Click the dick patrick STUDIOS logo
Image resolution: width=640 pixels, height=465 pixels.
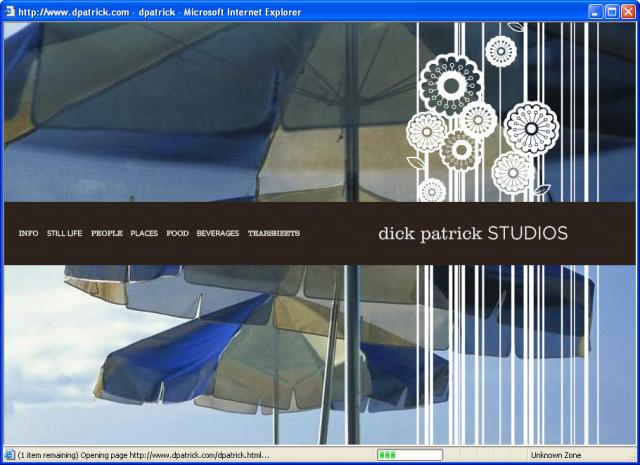pos(472,234)
